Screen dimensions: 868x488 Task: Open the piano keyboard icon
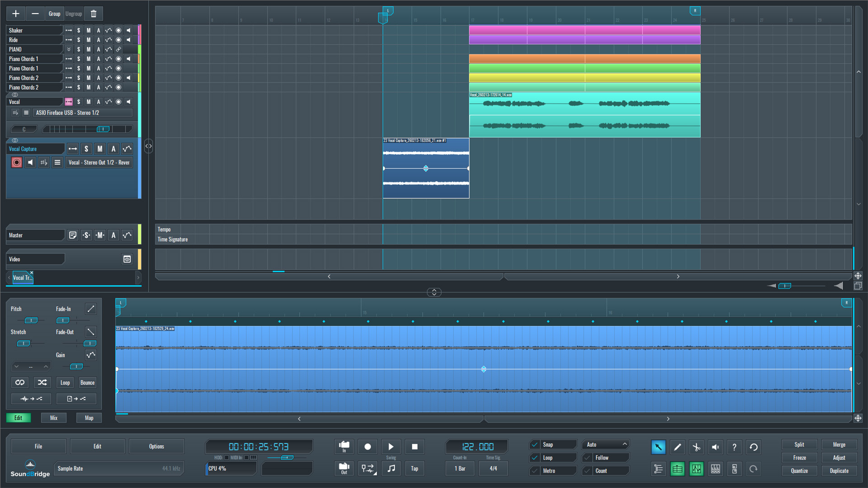715,469
